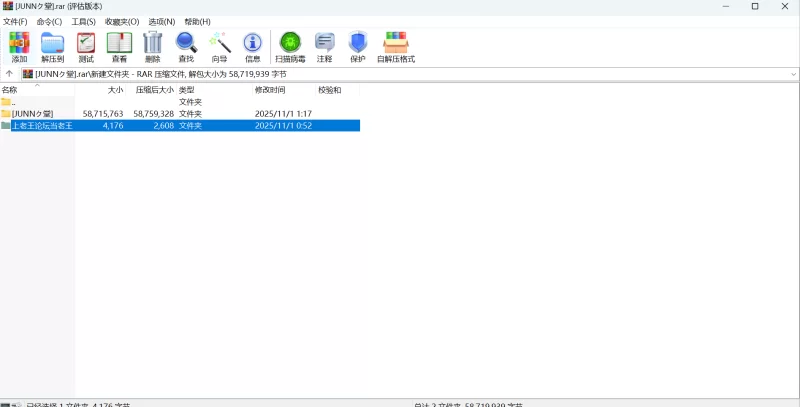Close the WinRAR window

coord(785,6)
